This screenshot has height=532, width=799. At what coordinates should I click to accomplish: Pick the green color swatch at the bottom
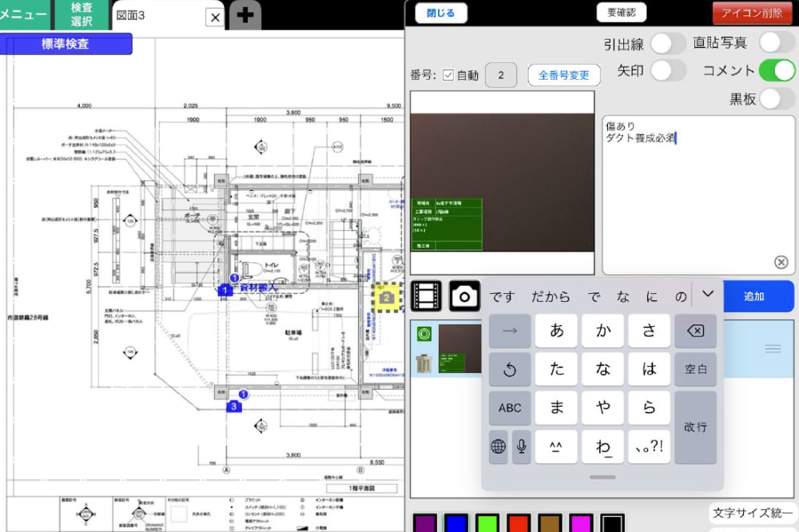point(487,522)
